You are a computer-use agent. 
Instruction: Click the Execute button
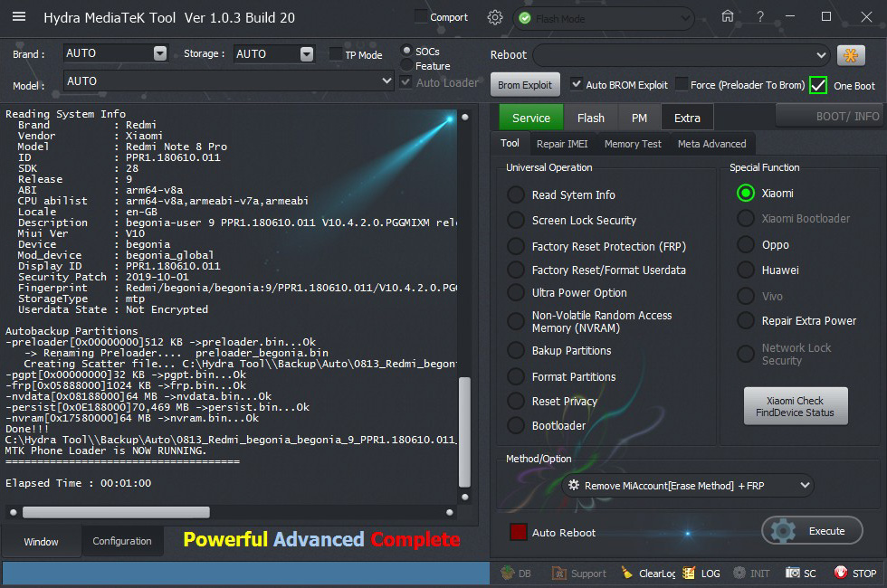pyautogui.click(x=812, y=531)
